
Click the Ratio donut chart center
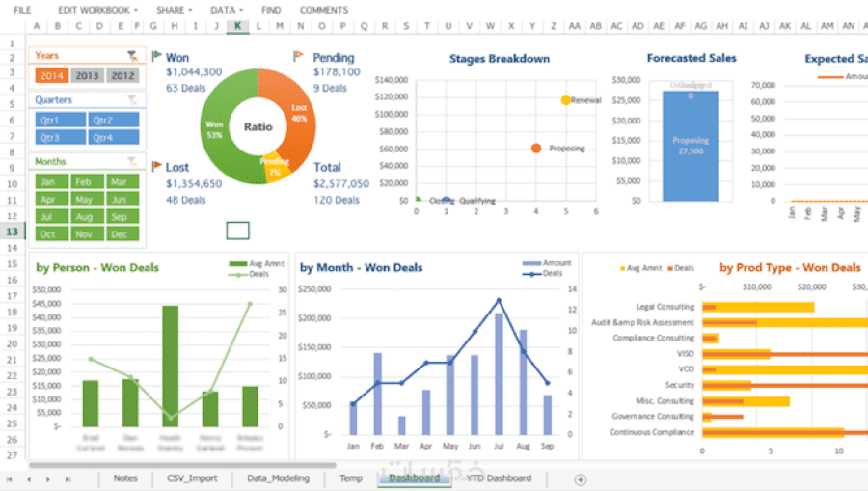(x=258, y=126)
